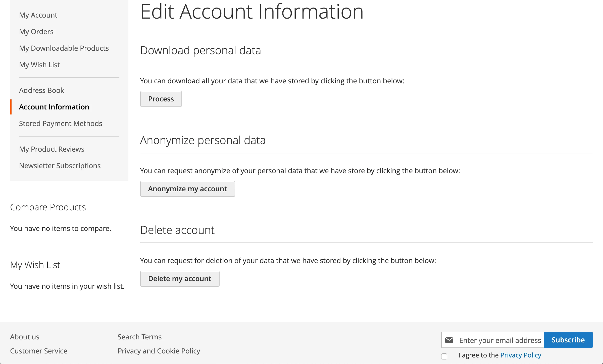Navigate to My Product Reviews
The width and height of the screenshot is (603, 364).
pyautogui.click(x=52, y=149)
